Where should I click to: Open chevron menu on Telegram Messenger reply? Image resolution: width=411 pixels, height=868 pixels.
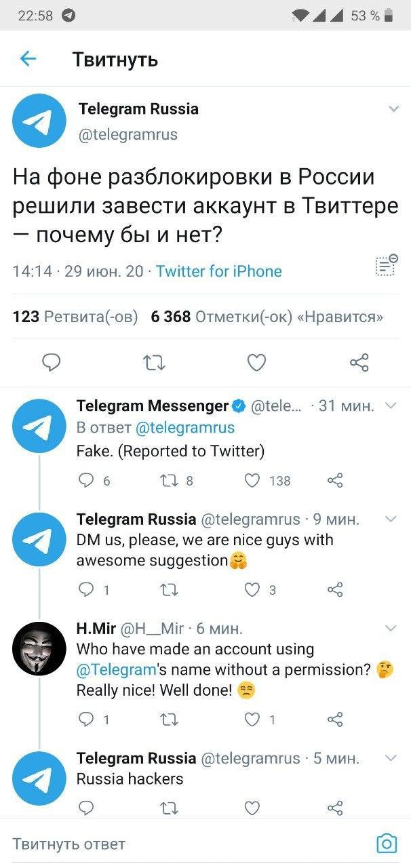pyautogui.click(x=391, y=406)
